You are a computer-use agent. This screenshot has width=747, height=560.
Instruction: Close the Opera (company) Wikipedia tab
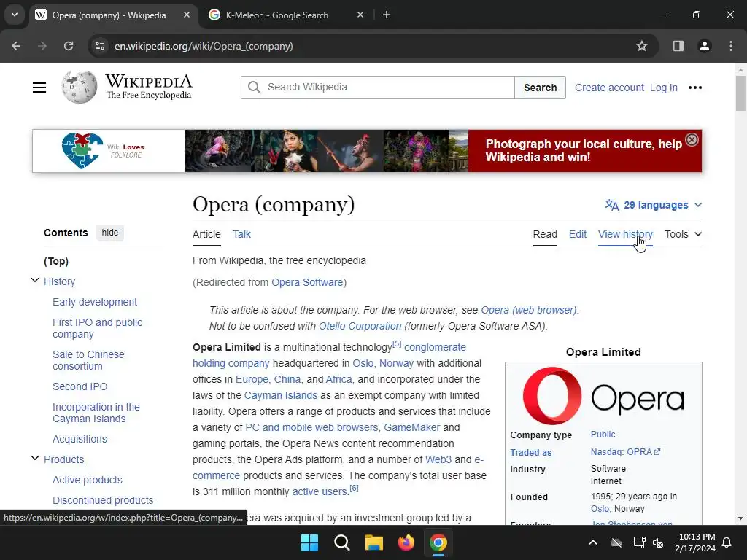pos(187,15)
